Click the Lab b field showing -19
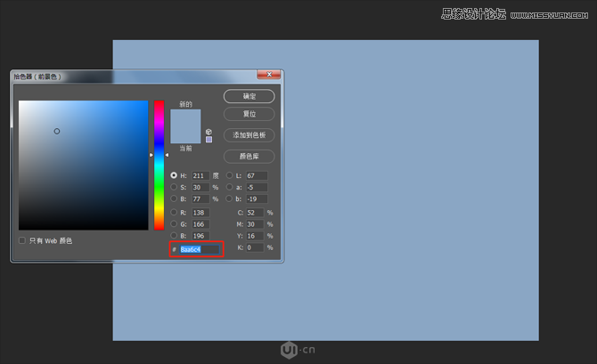Image resolution: width=597 pixels, height=364 pixels. click(x=257, y=199)
